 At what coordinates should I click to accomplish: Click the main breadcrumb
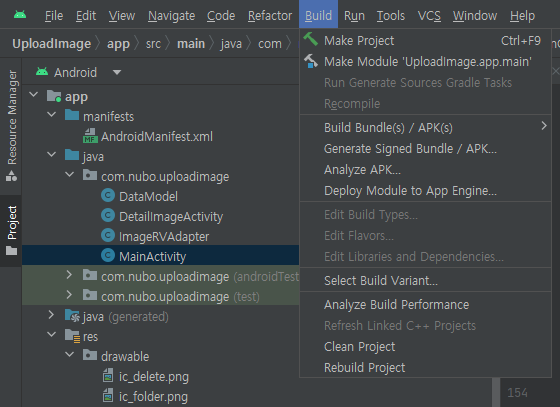coord(191,44)
